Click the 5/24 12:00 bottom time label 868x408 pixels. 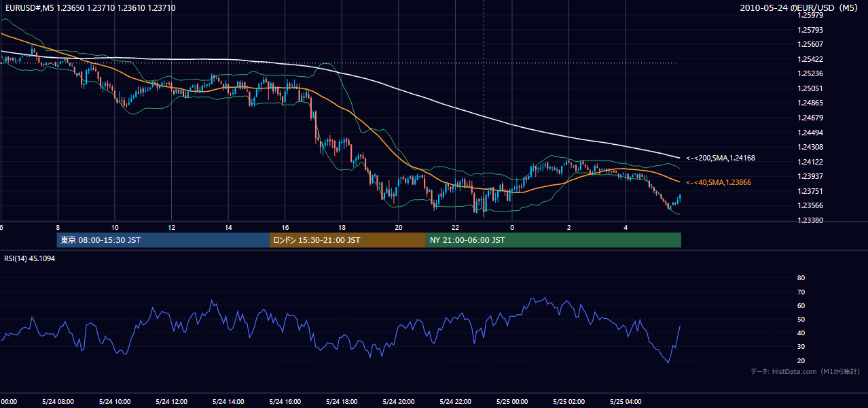click(172, 401)
